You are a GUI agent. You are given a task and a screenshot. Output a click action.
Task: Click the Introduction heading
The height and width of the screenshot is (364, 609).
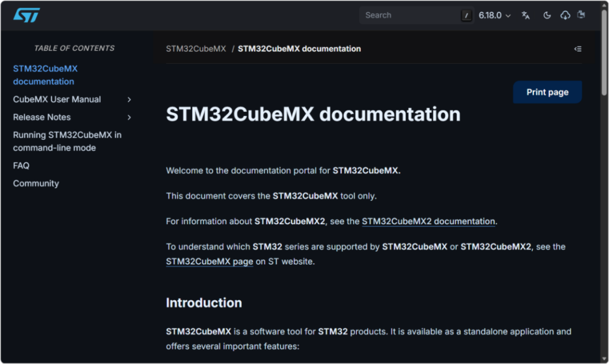[204, 303]
